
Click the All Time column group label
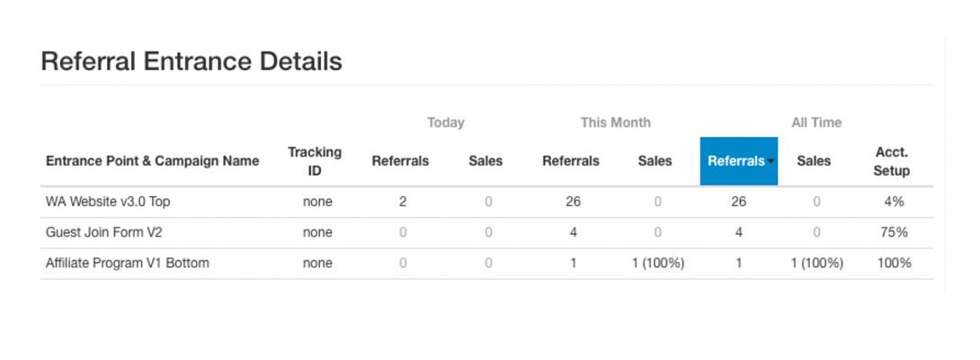pos(816,122)
